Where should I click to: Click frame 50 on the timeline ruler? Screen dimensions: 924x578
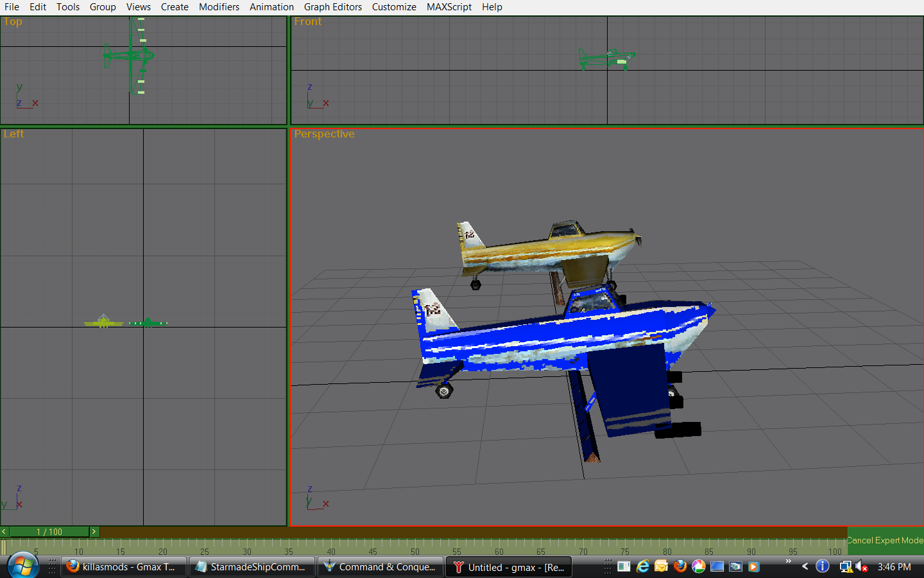414,548
